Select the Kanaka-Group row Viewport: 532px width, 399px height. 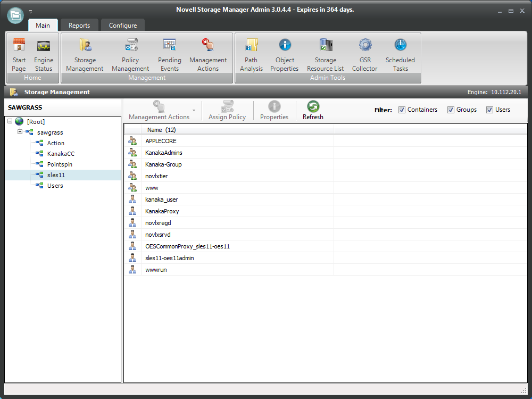[x=326, y=164]
